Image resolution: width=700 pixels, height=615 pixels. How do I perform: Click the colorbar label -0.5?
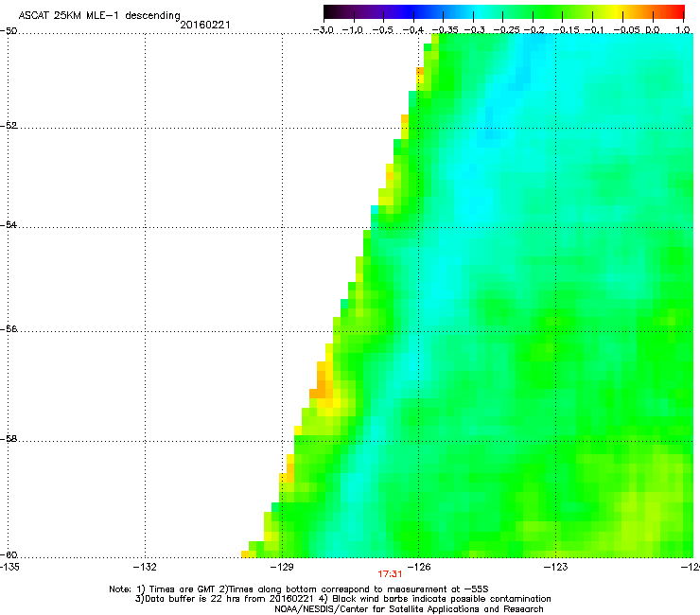(x=382, y=30)
